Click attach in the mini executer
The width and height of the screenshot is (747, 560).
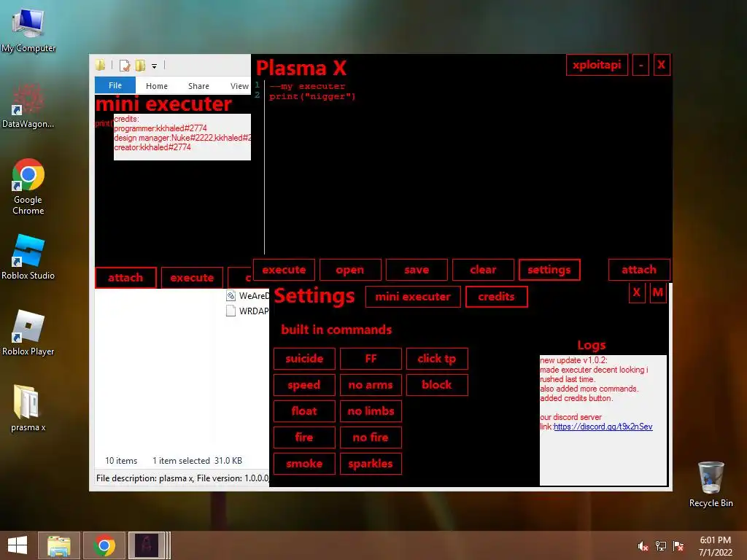pyautogui.click(x=125, y=278)
